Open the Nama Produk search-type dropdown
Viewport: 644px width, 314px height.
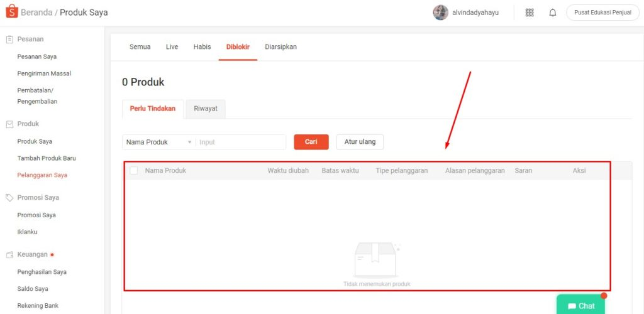point(159,143)
